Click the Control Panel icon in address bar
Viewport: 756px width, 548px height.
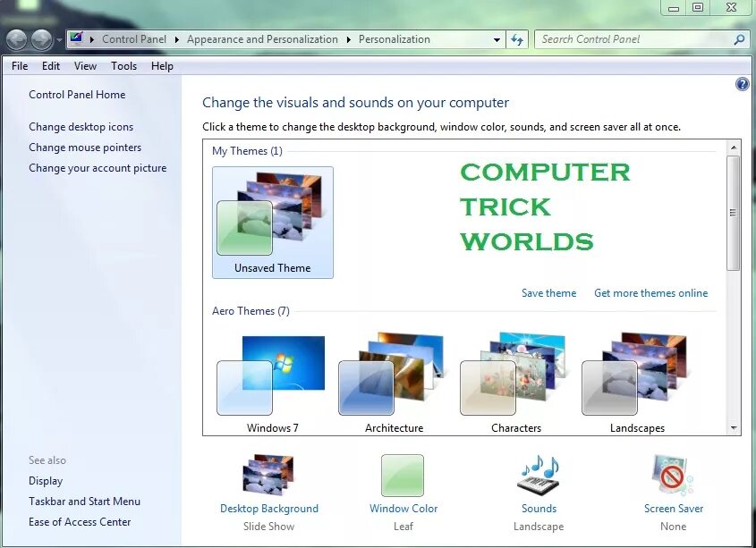pyautogui.click(x=77, y=38)
